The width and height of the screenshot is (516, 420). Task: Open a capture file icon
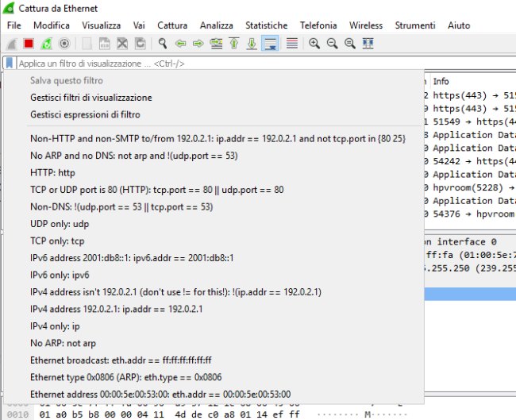(x=87, y=44)
